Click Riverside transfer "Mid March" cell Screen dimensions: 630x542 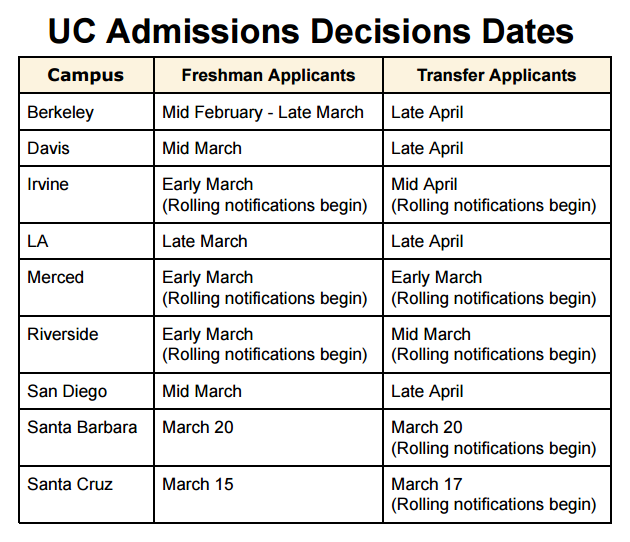click(x=431, y=334)
